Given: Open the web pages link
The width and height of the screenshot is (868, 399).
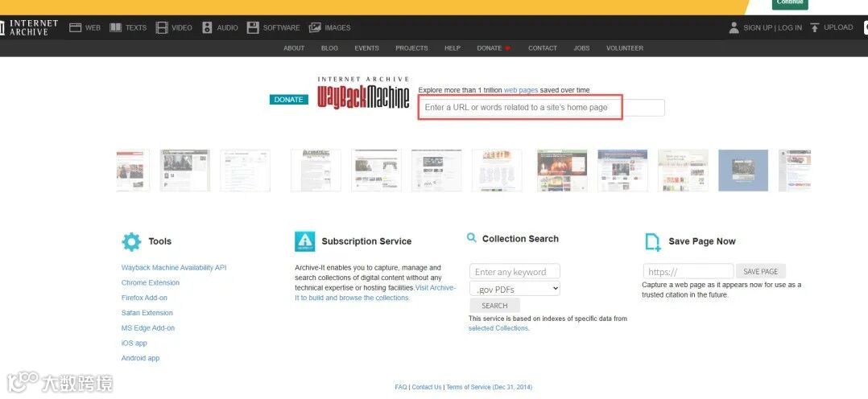Looking at the screenshot, I should [x=521, y=90].
